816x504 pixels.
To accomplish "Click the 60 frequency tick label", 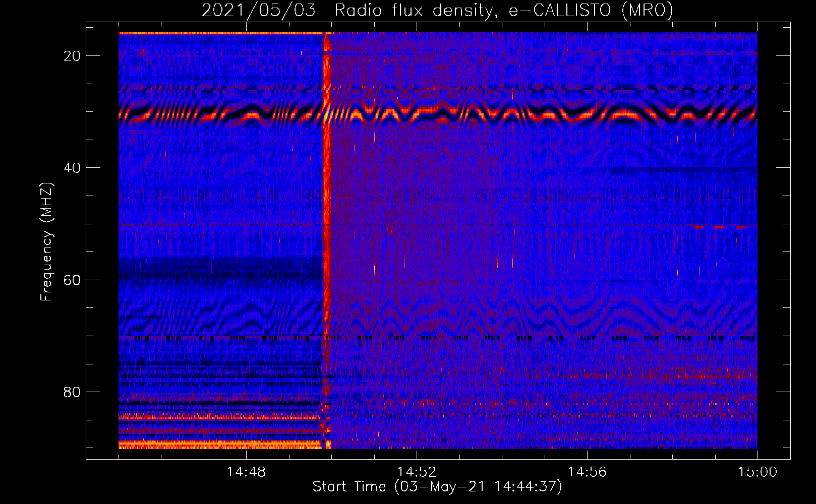I will [x=72, y=280].
